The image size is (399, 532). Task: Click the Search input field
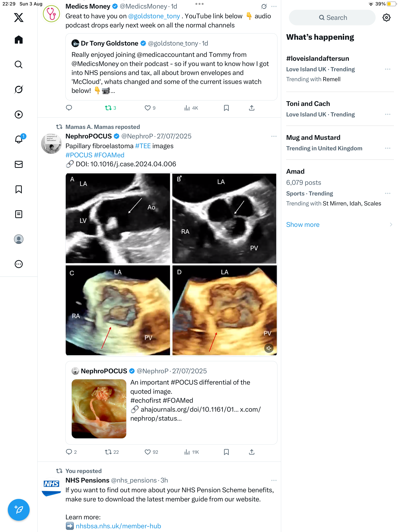332,18
